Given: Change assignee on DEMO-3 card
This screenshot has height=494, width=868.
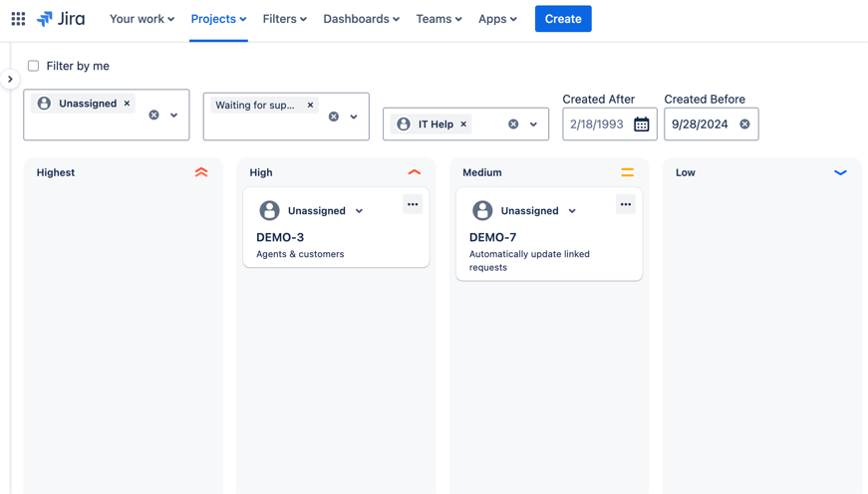Looking at the screenshot, I should (x=326, y=211).
